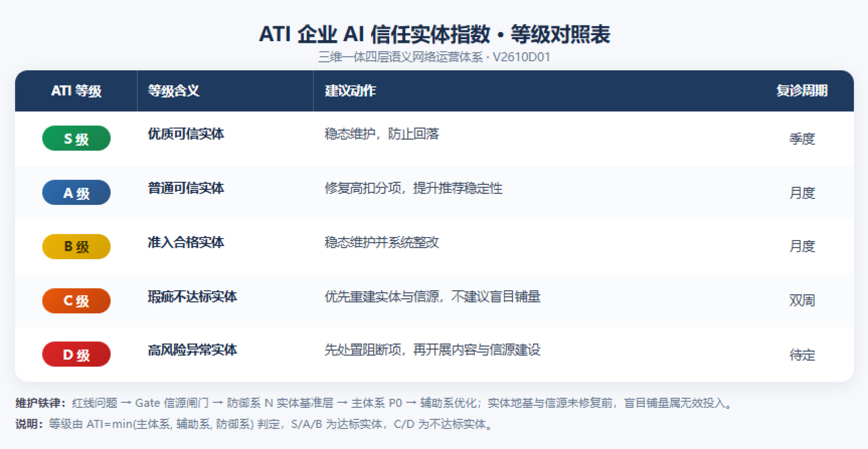Click the green S 级 badge
This screenshot has height=449, width=868.
click(76, 138)
